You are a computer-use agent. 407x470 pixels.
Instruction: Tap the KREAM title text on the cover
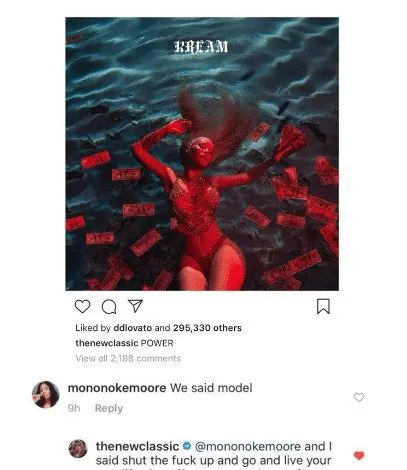pos(201,47)
